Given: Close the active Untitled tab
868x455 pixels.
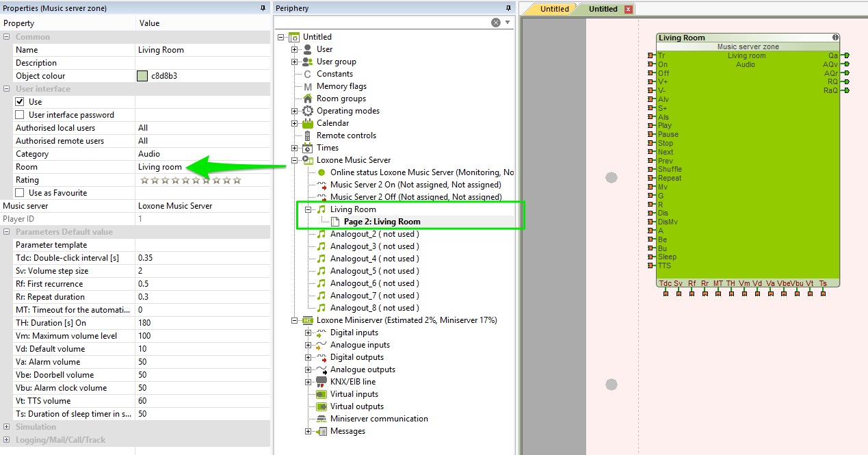Looking at the screenshot, I should (629, 10).
